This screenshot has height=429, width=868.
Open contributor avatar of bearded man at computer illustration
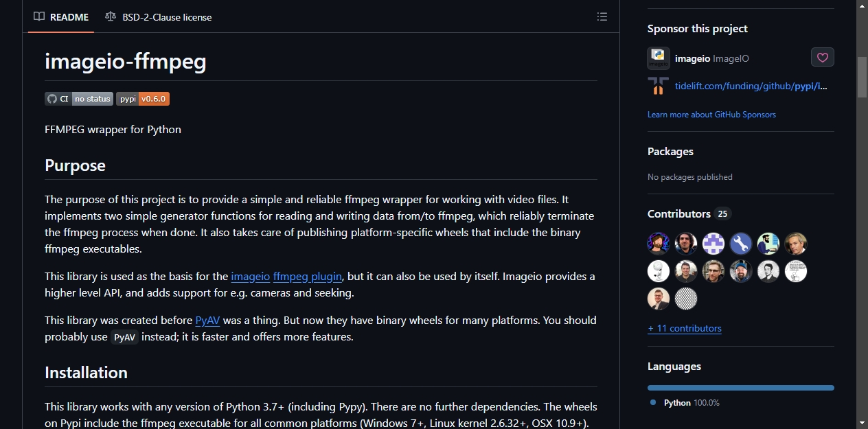pos(768,244)
